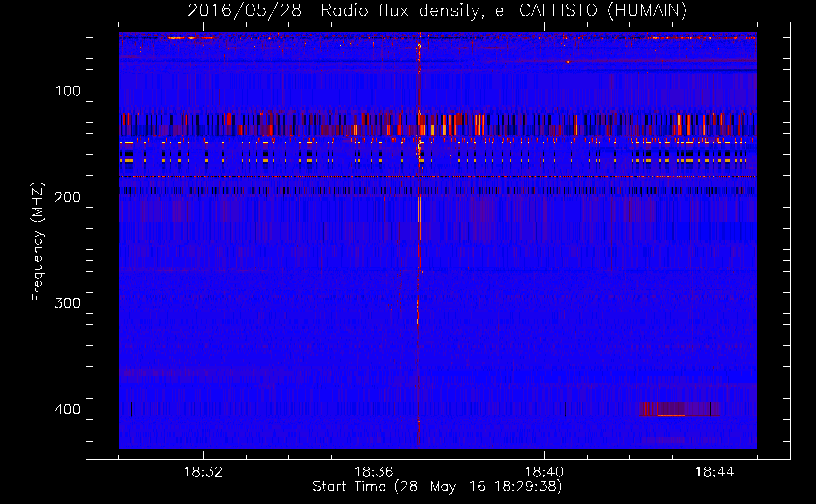
Task: Click the 300 frequency tick label
Action: pyautogui.click(x=68, y=303)
